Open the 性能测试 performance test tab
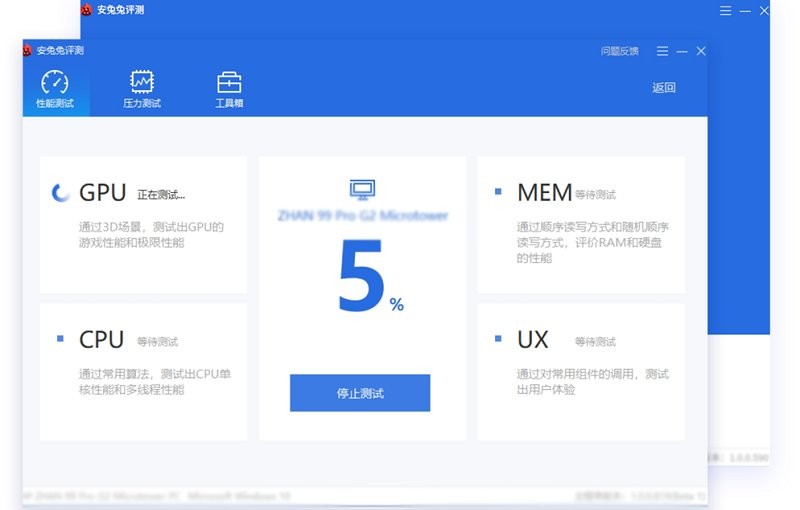This screenshot has height=510, width=800. (x=55, y=89)
